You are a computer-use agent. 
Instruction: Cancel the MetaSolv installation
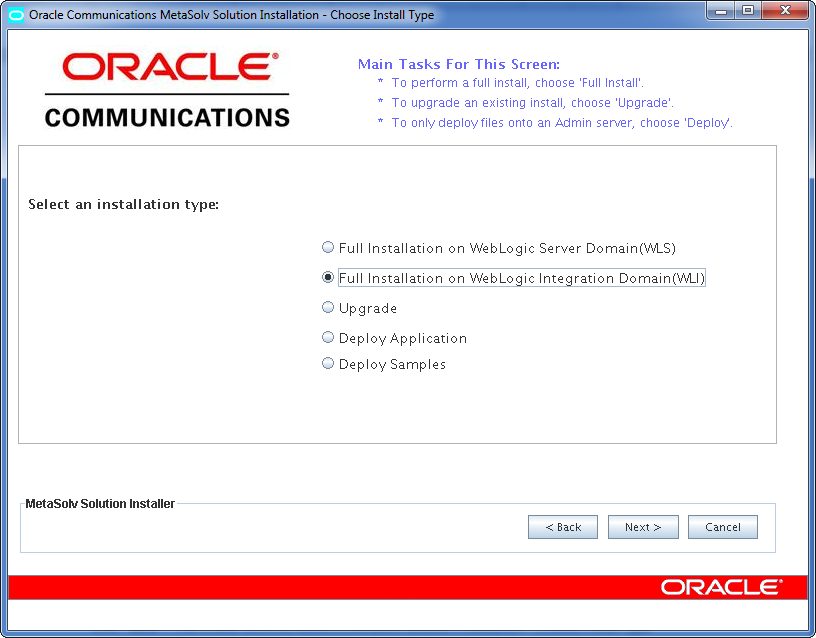coord(723,527)
